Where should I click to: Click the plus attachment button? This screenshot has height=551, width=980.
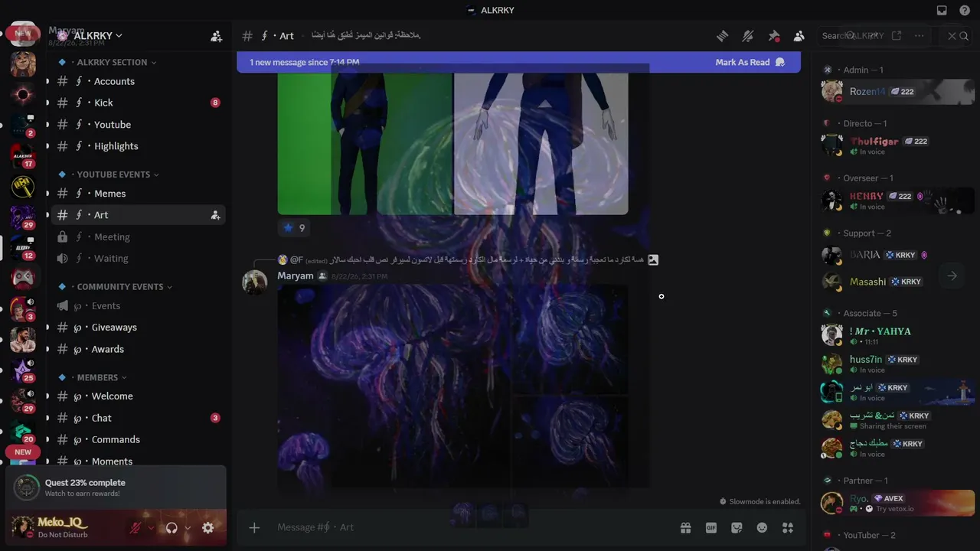(254, 527)
